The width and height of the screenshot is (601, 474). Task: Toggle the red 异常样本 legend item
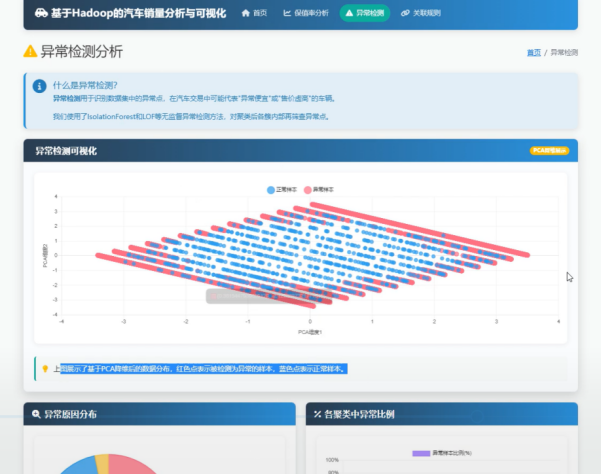pos(319,190)
